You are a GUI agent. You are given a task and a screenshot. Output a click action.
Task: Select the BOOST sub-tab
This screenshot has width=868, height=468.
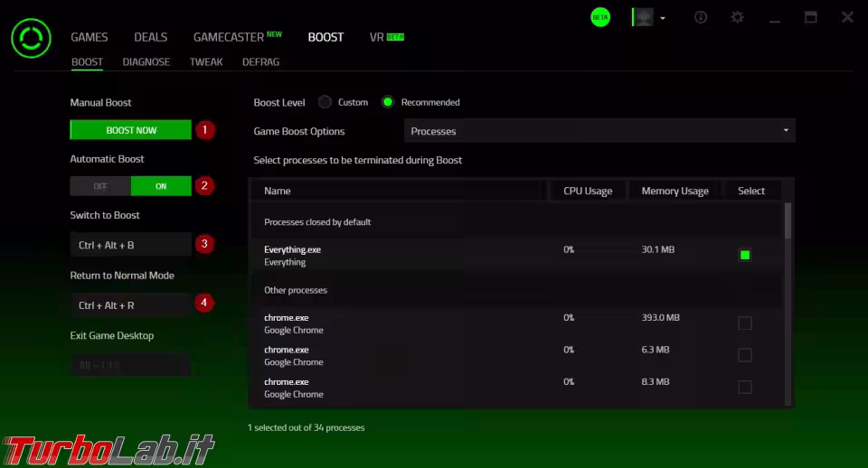(87, 62)
